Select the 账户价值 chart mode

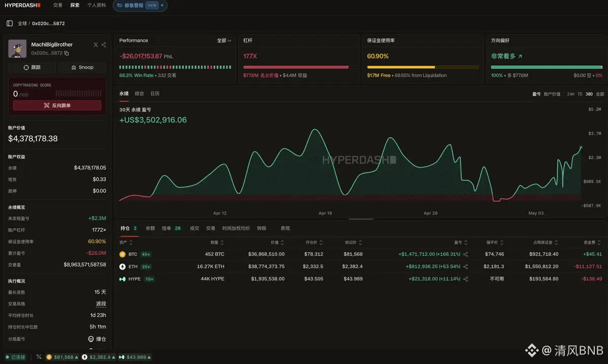pos(552,94)
